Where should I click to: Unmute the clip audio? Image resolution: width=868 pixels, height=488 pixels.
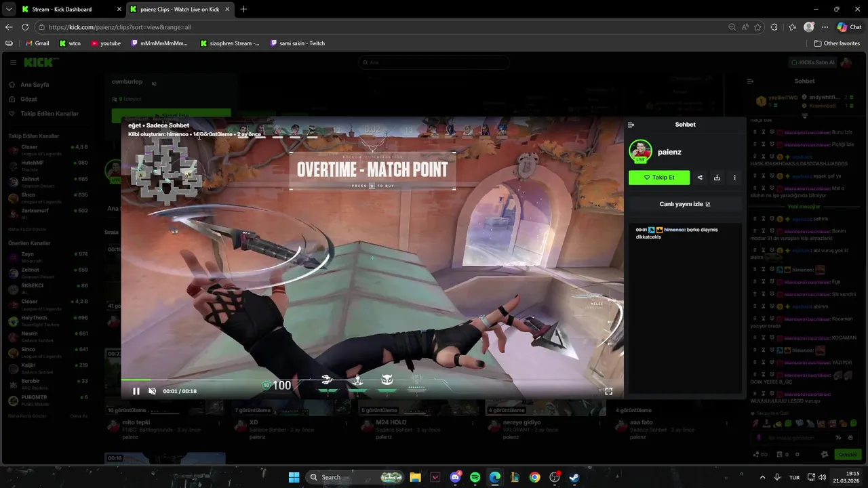[152, 391]
